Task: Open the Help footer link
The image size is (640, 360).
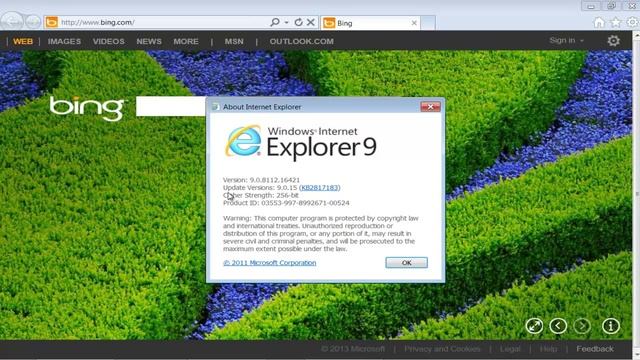Action: (x=548, y=349)
